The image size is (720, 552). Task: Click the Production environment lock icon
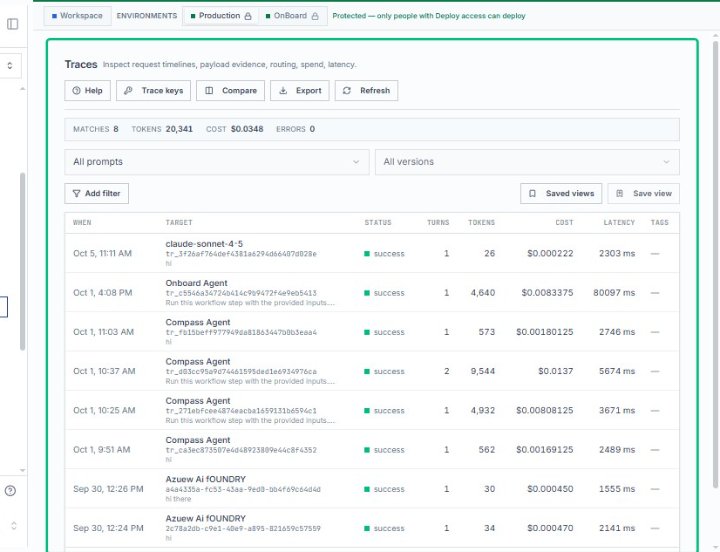248,16
